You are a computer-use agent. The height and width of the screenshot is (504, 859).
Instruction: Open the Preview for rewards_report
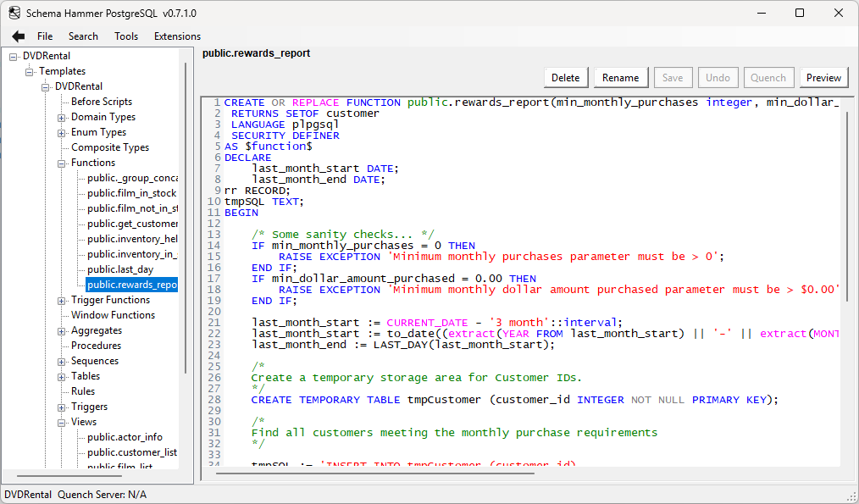(823, 77)
